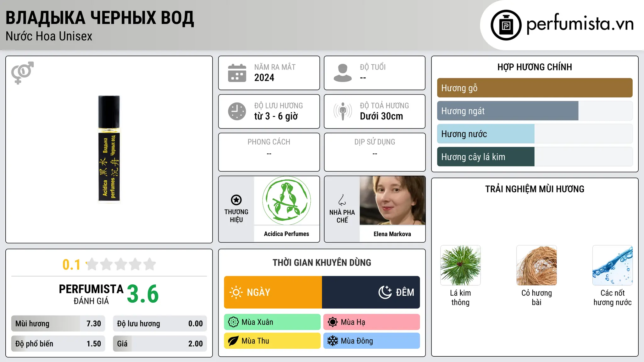Click the longevity value từ 3 - 6 giờ

point(276,116)
